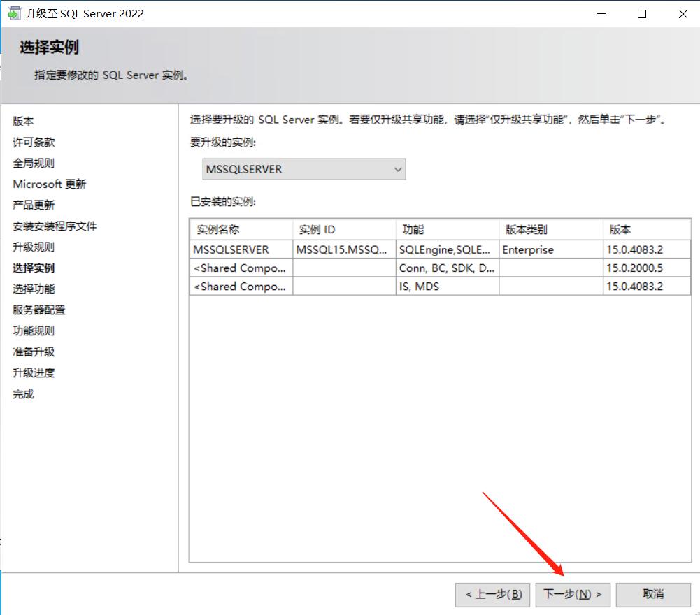This screenshot has width=700, height=615.
Task: Select MSSQLSERVER row in instances table
Action: click(x=441, y=250)
